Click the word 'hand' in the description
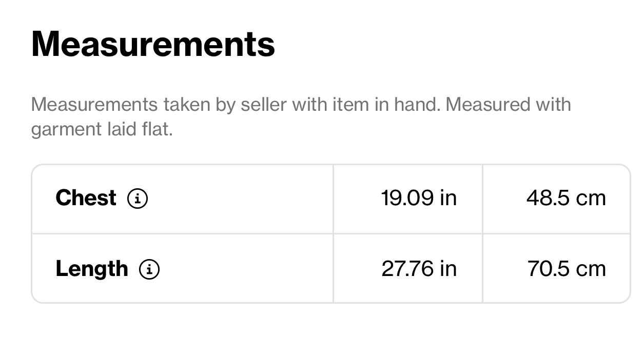The height and width of the screenshot is (355, 644). [x=416, y=105]
